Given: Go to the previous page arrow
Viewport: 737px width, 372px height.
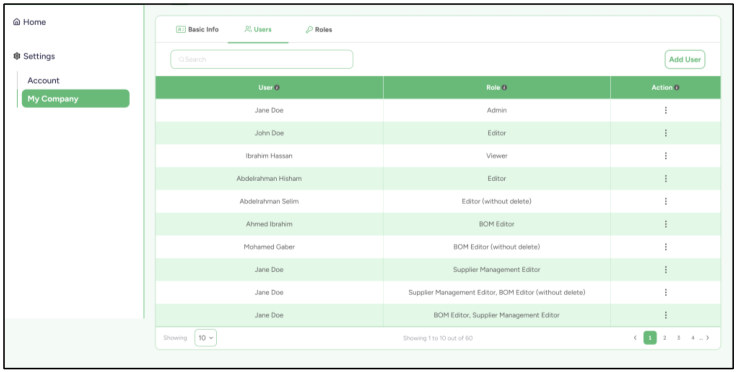Looking at the screenshot, I should 635,338.
